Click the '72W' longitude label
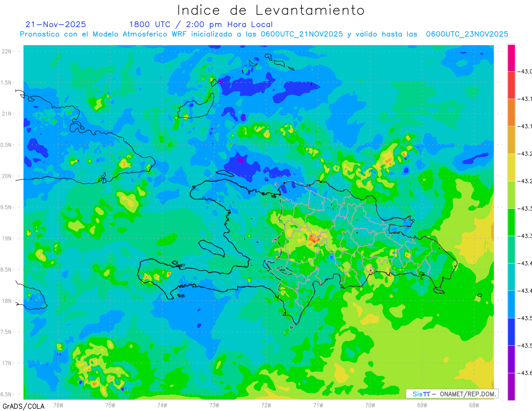The height and width of the screenshot is (411, 532). pos(266,405)
